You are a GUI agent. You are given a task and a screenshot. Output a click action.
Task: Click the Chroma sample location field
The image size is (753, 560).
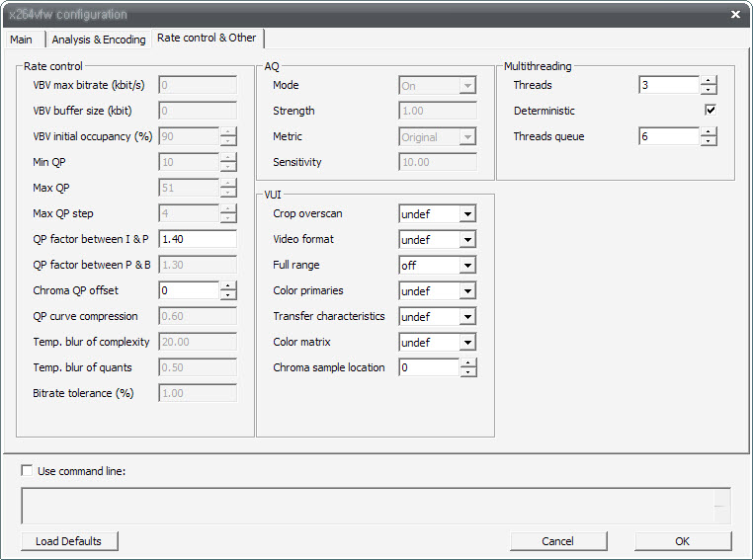[429, 367]
